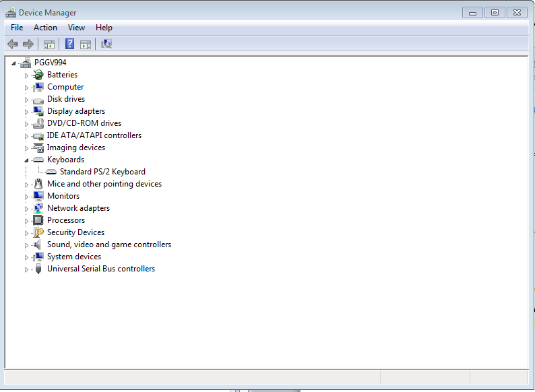The width and height of the screenshot is (535, 392).
Task: Expand the Batteries node arrow
Action: [x=26, y=75]
